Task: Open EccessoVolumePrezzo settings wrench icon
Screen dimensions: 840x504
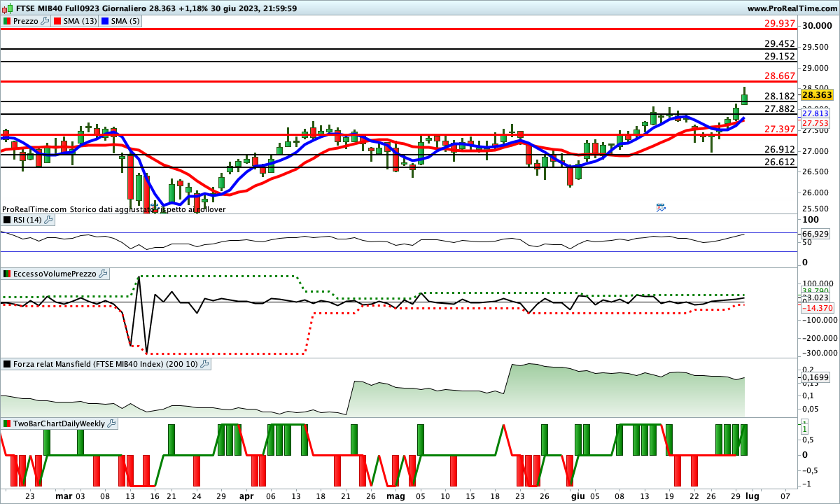Action: 102,274
